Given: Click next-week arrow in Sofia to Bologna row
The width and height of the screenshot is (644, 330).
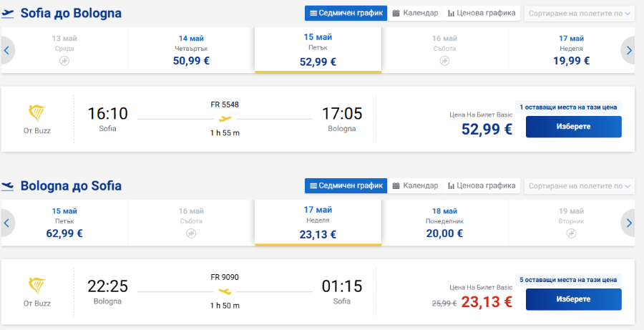Looking at the screenshot, I should tap(629, 51).
